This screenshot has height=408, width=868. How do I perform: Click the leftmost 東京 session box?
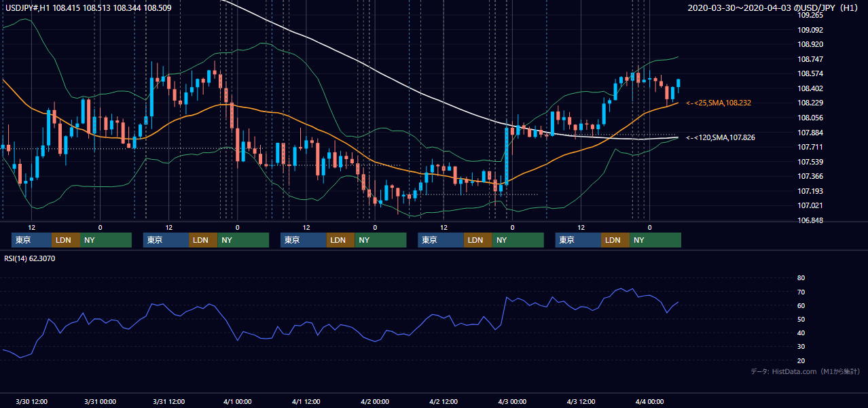(x=31, y=240)
